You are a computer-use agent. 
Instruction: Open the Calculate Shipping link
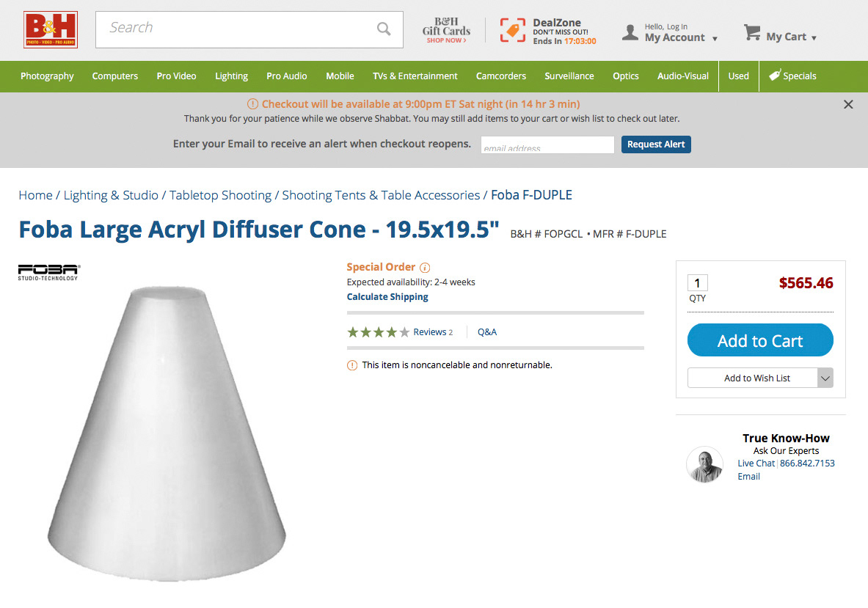[387, 296]
